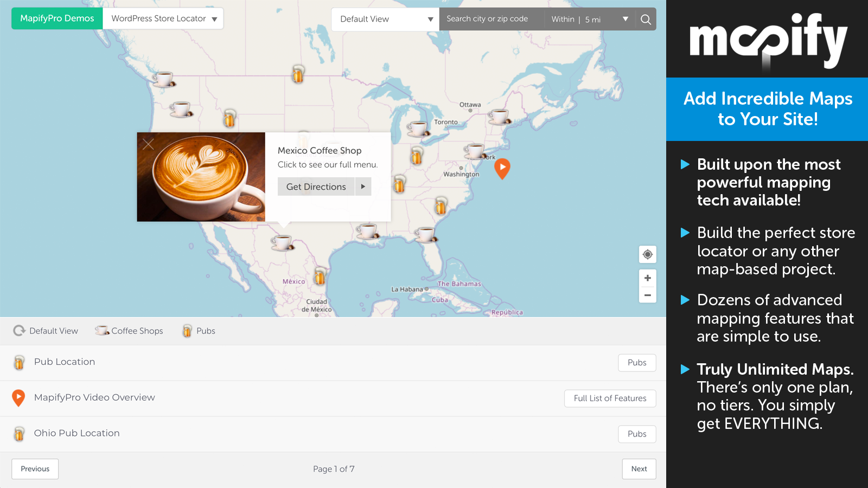Click Full List of Features button
The width and height of the screenshot is (868, 488).
(x=610, y=399)
